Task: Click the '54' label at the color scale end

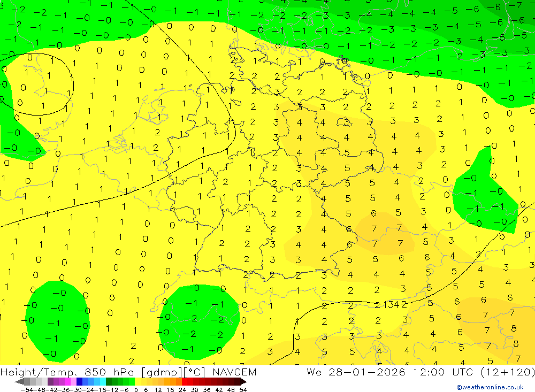Action: click(243, 390)
